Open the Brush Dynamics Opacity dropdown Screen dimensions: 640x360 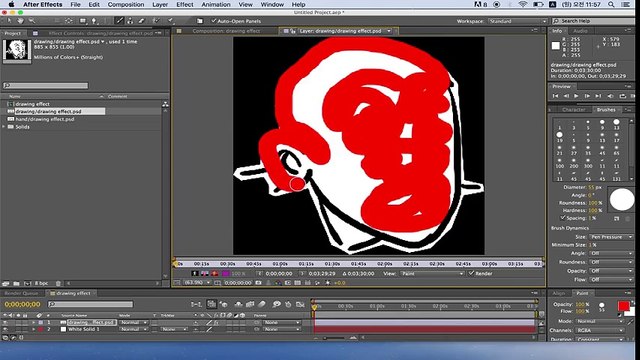[x=611, y=271]
